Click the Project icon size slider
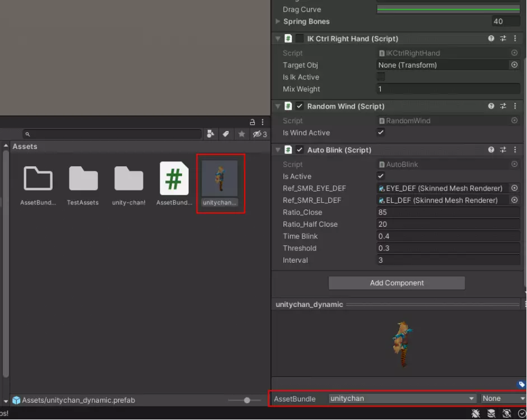This screenshot has width=527, height=420. (x=247, y=400)
